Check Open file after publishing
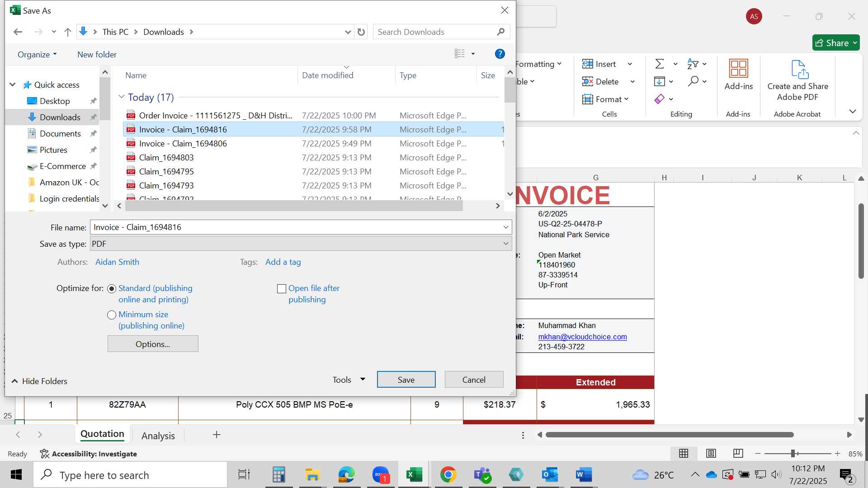Screen dimensions: 868x488 pos(282,289)
